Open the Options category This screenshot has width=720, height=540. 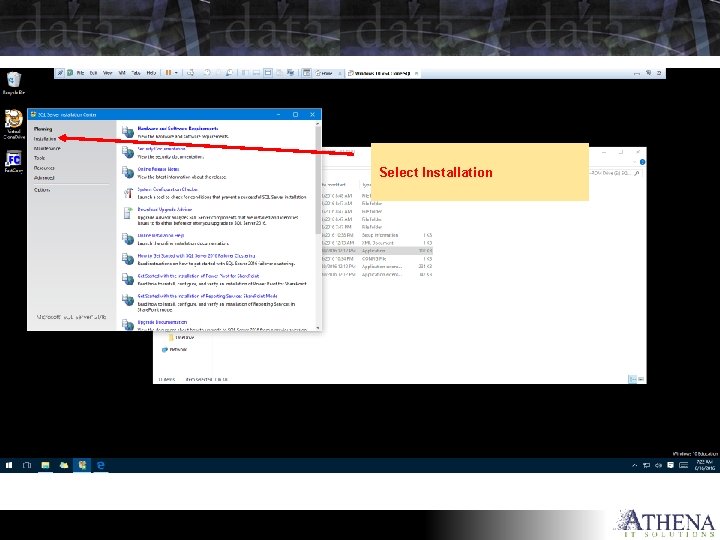(x=42, y=190)
